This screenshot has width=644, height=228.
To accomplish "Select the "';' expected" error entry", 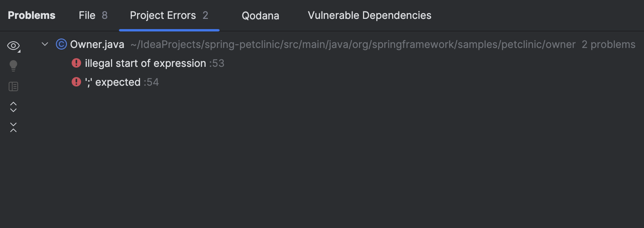I will (112, 82).
